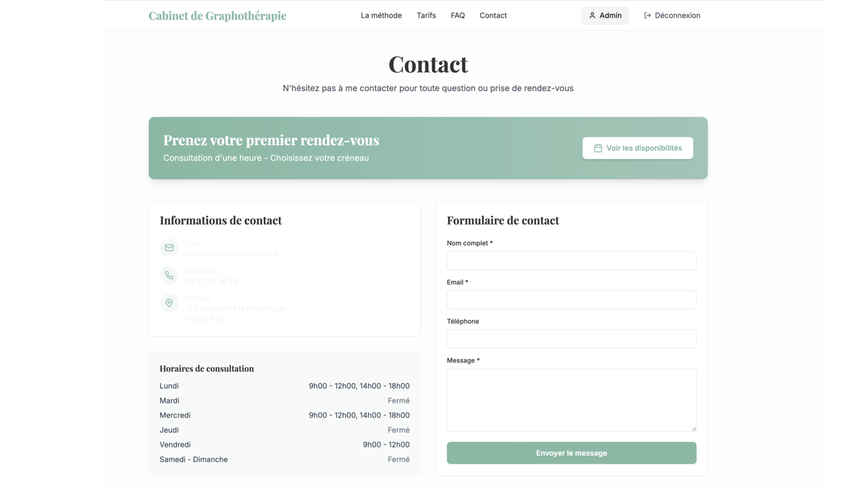
Task: Open the La méthode page
Action: (x=381, y=16)
